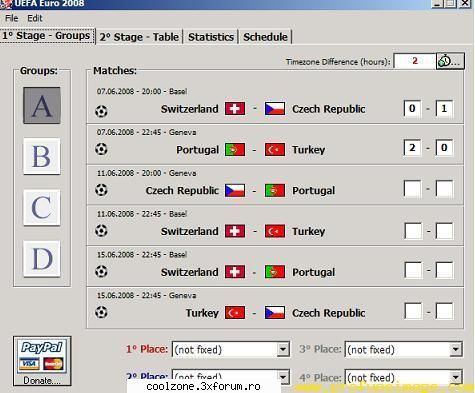Viewport: 475px width, 393px height.
Task: Click away score box for Switzerland - Portugal
Action: point(444,270)
